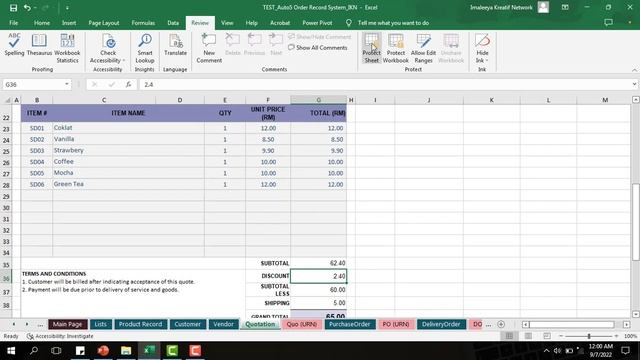The image size is (640, 360).
Task: Select column G header
Action: point(318,100)
